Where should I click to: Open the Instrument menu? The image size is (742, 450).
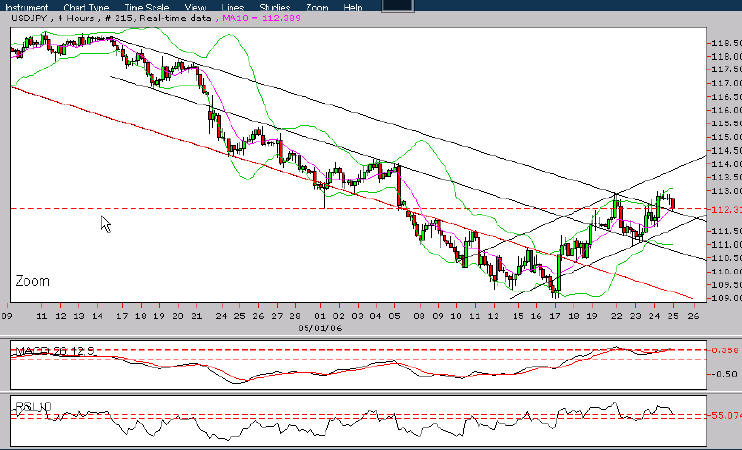click(x=26, y=7)
